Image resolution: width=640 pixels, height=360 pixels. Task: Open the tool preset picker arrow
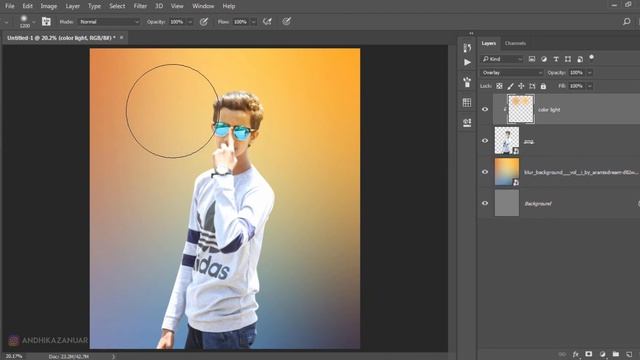(x=6, y=22)
